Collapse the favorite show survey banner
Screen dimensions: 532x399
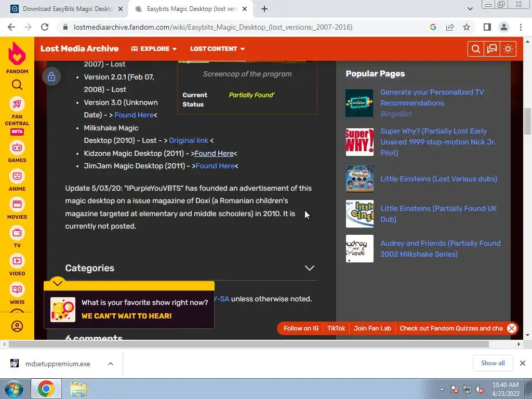pos(57,283)
